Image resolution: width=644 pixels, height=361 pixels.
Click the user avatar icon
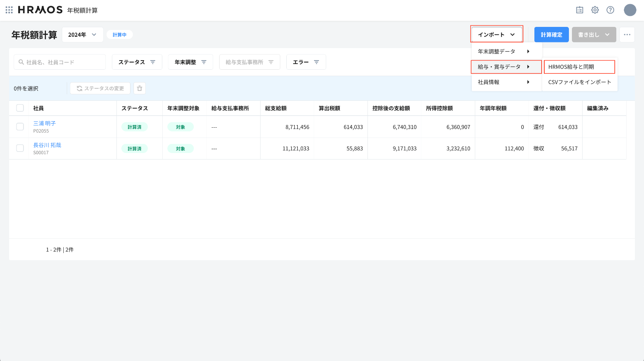click(630, 10)
